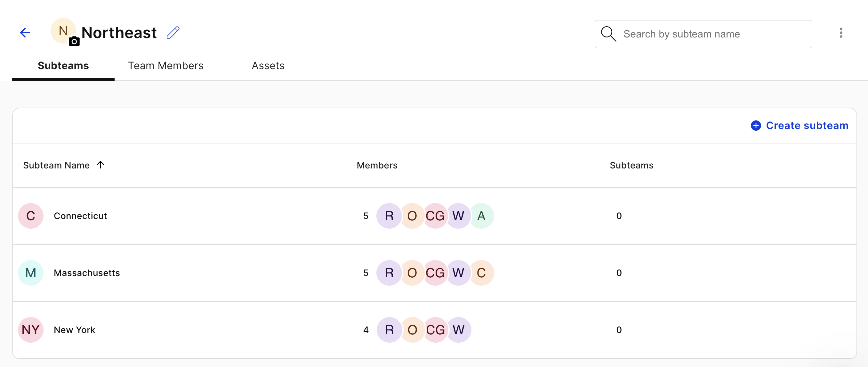Click the Members column header
The image size is (868, 367).
click(377, 166)
